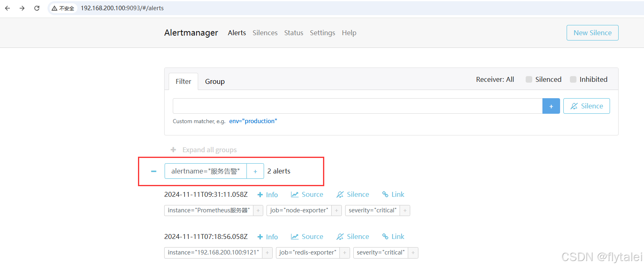Add alertname label to filter via plus
The image size is (644, 268).
point(255,171)
